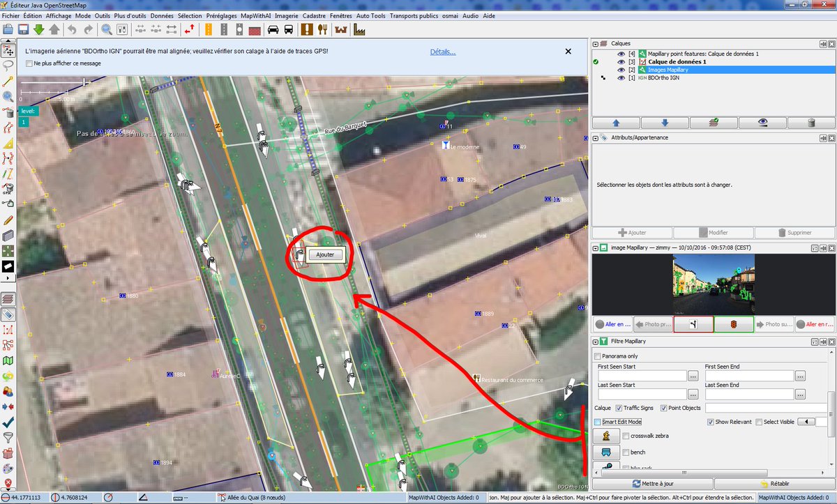
Task: Click the Rétablir button
Action: click(x=774, y=484)
